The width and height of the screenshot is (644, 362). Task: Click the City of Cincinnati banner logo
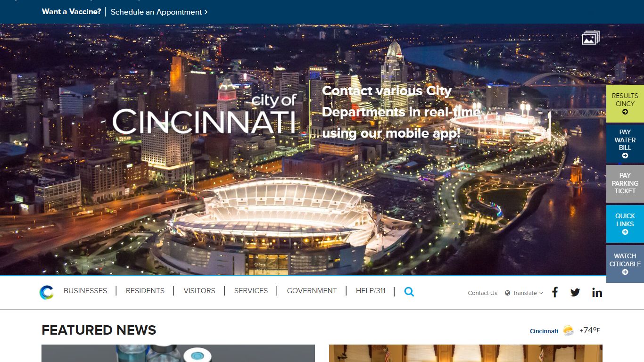[205, 114]
